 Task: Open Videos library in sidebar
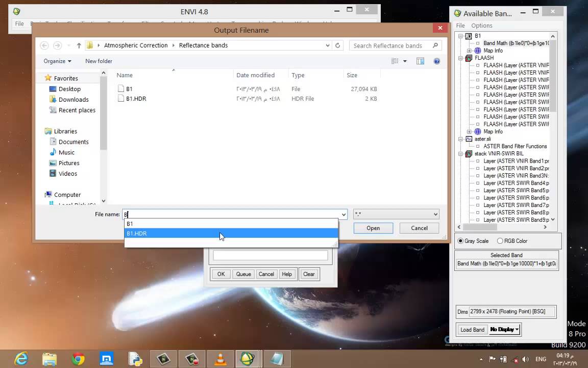pyautogui.click(x=67, y=173)
